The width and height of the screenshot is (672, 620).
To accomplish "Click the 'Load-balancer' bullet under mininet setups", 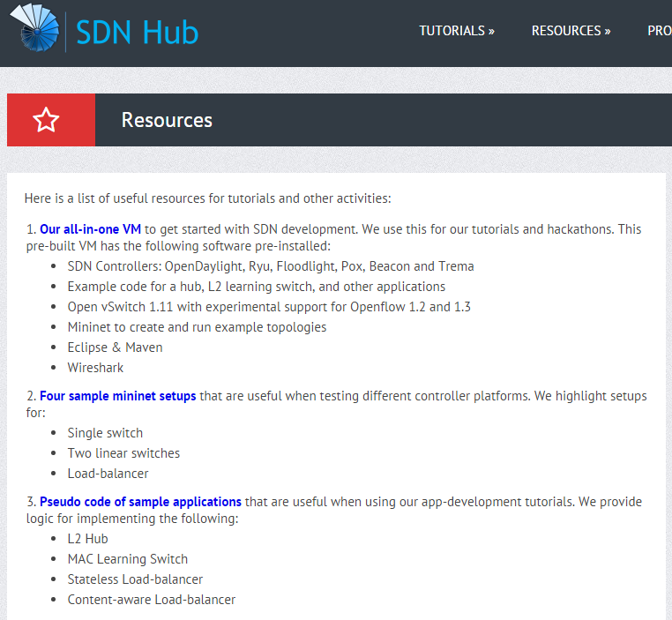I will [x=108, y=474].
